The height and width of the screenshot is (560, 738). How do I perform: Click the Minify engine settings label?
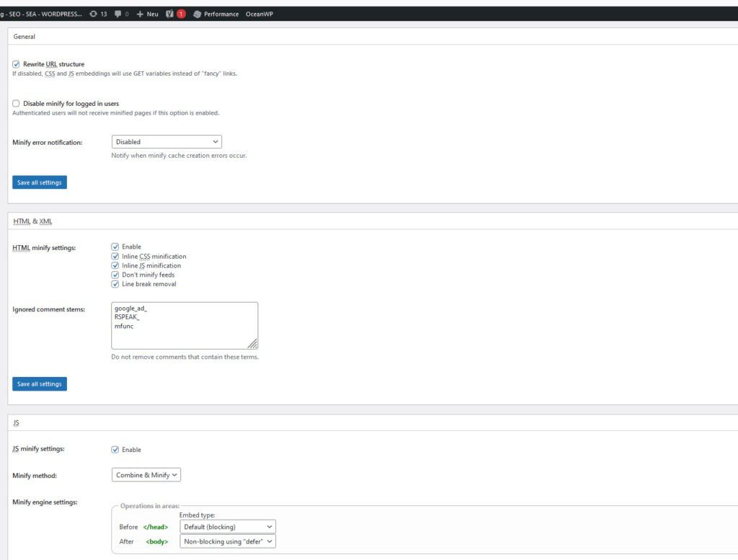click(45, 502)
